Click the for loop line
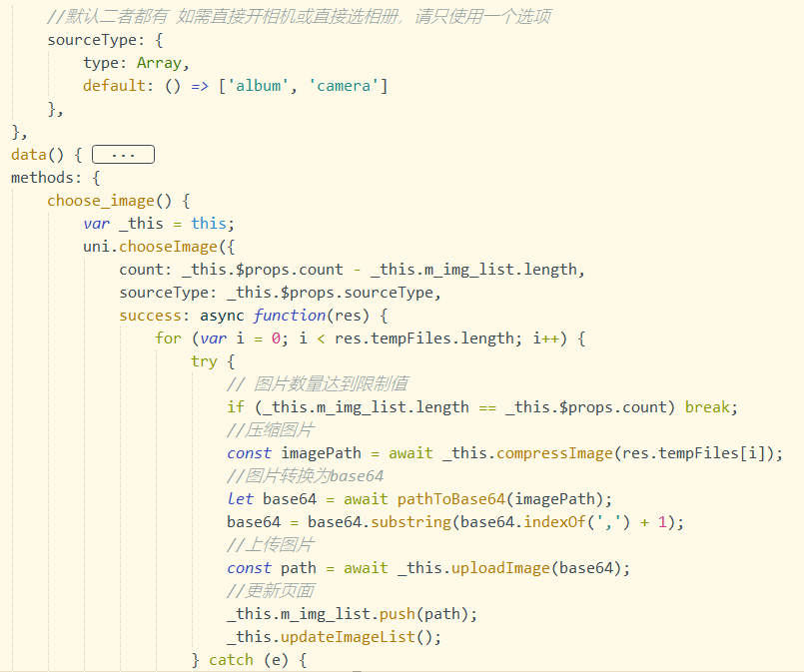804x672 pixels. (370, 338)
